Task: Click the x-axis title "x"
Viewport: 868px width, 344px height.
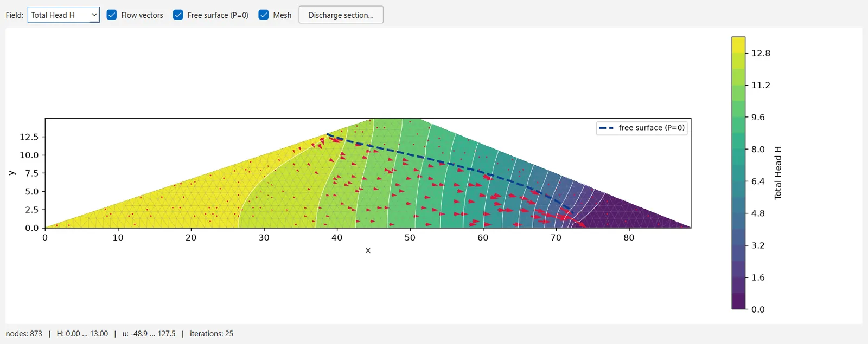Action: 368,250
